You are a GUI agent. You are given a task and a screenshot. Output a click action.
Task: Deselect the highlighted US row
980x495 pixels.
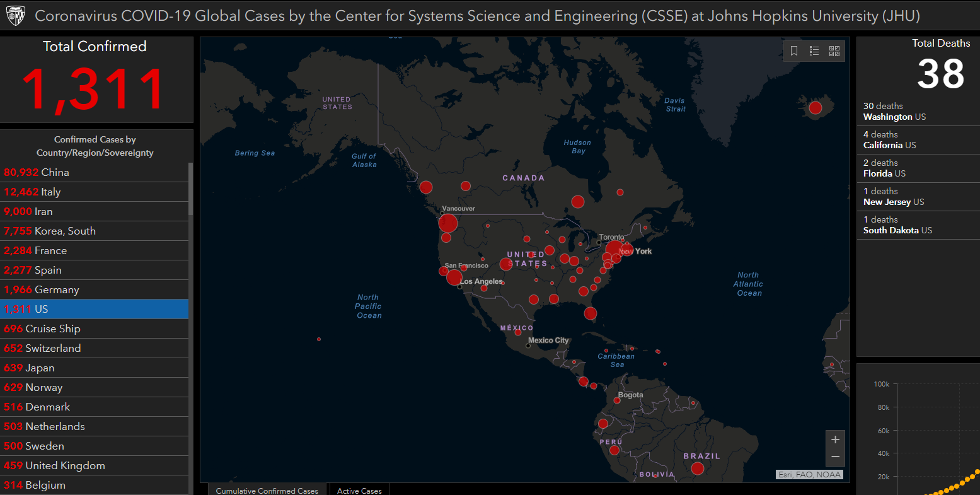[95, 309]
